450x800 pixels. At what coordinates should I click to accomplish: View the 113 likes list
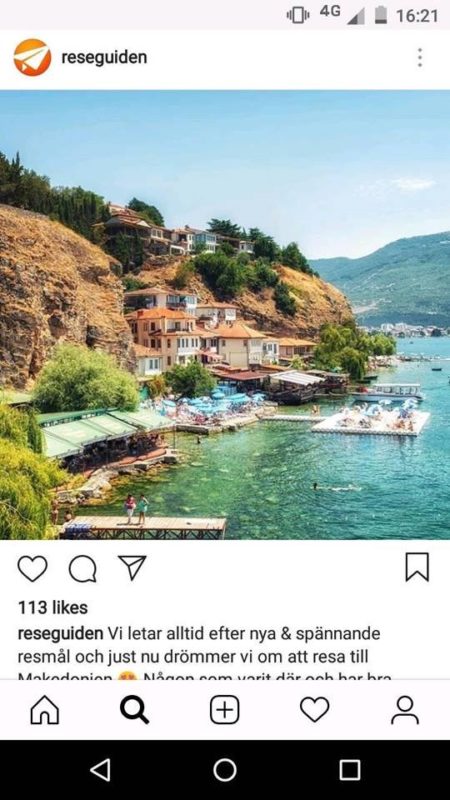point(53,608)
